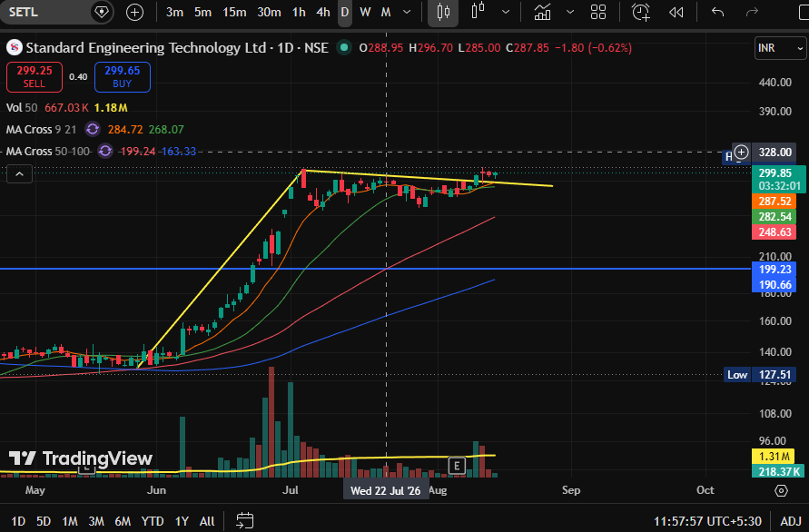The height and width of the screenshot is (532, 809).
Task: Undo the last chart action
Action: coord(717,12)
